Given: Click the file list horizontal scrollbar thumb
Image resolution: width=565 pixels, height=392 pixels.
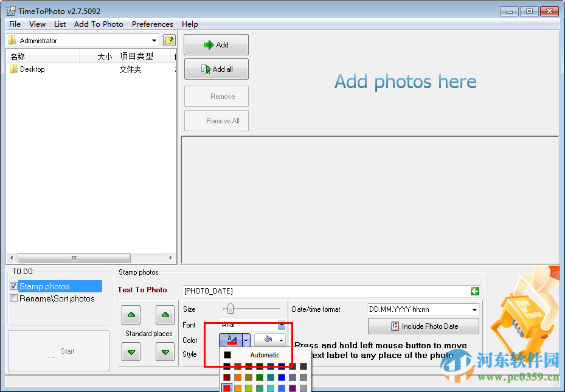Looking at the screenshot, I should coord(74,258).
